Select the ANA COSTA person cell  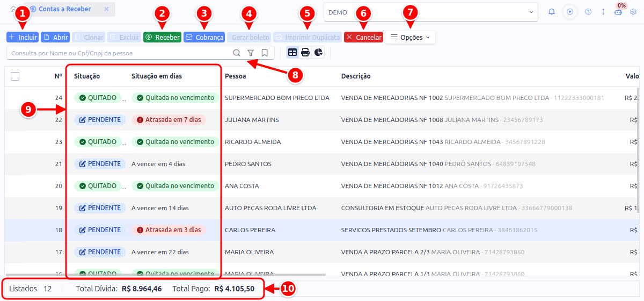pyautogui.click(x=241, y=186)
